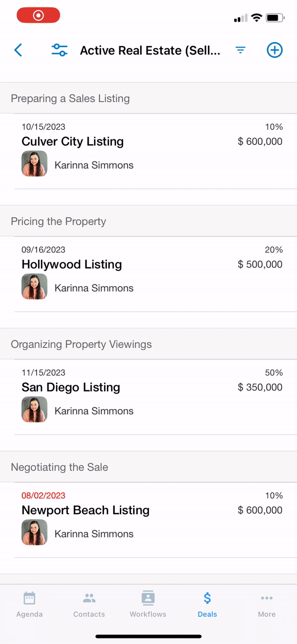
Task: Tap Karinna Simmons avatar on Newport Beach Listing
Action: [x=34, y=532]
